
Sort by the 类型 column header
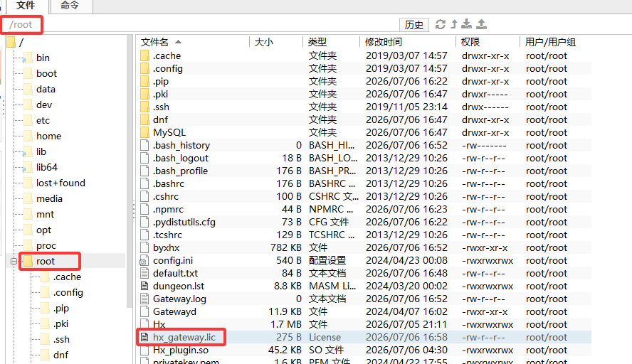(317, 42)
